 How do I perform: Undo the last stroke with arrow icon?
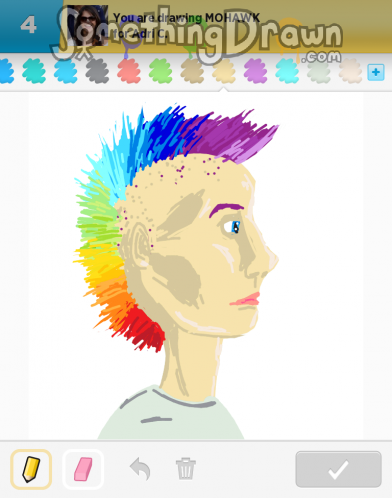140,469
